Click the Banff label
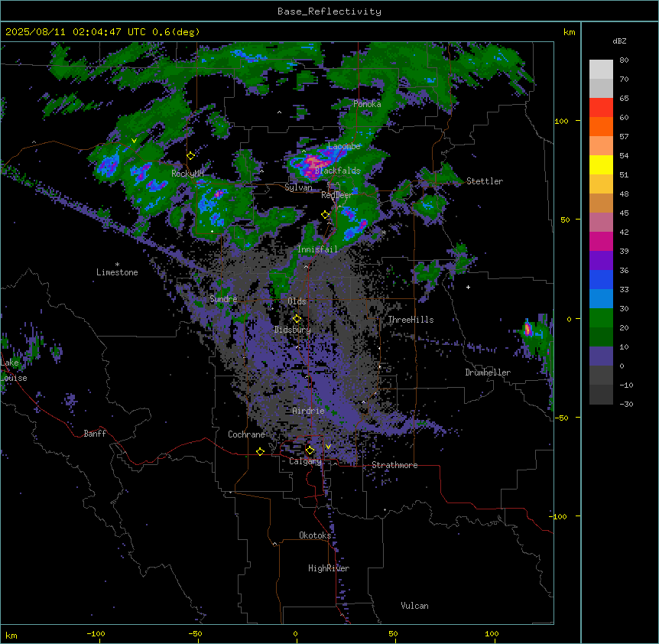This screenshot has width=659, height=644. (x=95, y=434)
